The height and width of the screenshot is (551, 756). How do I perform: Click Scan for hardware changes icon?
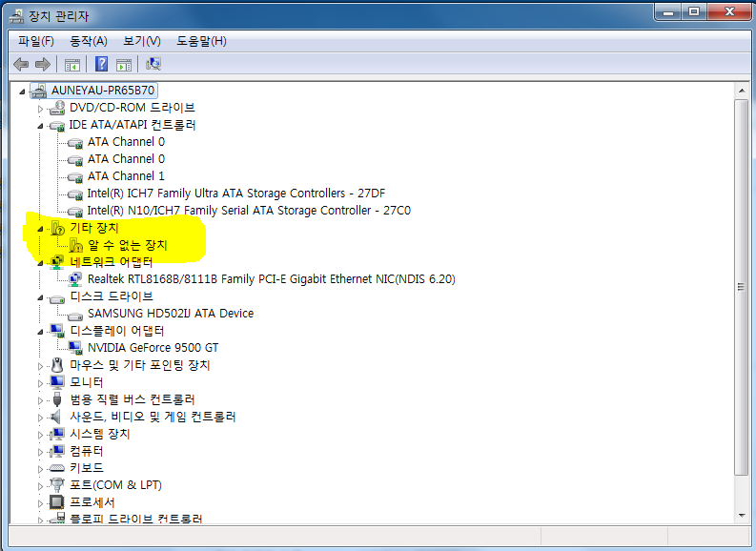click(153, 64)
